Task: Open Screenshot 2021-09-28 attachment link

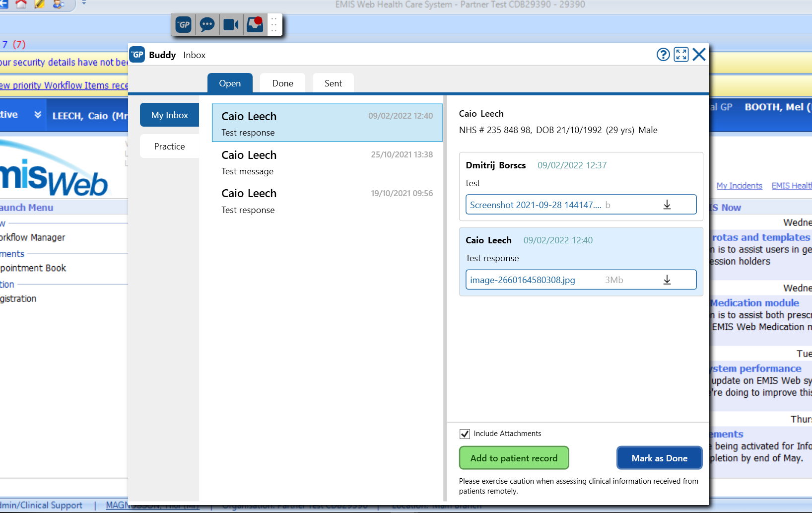Action: (536, 205)
